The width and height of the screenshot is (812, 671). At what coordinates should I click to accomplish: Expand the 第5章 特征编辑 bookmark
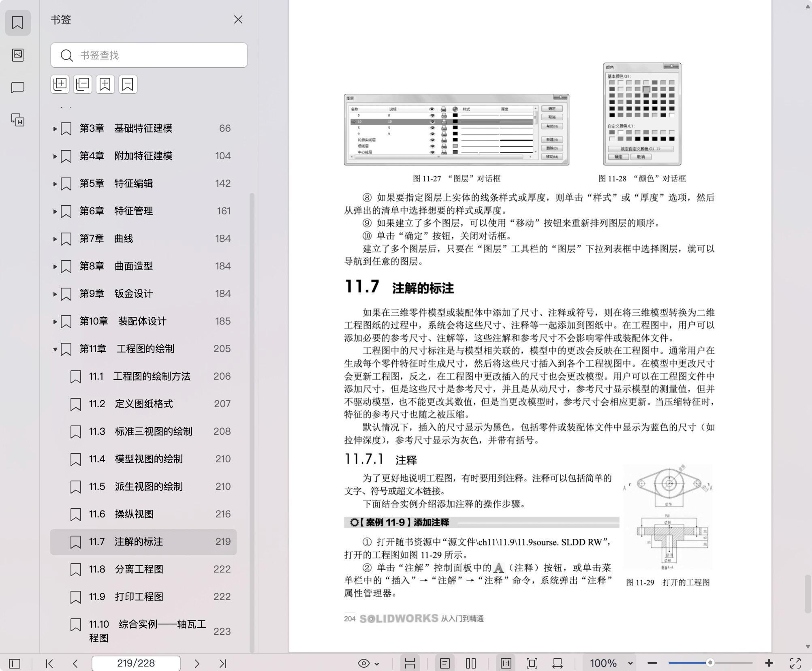tap(55, 184)
